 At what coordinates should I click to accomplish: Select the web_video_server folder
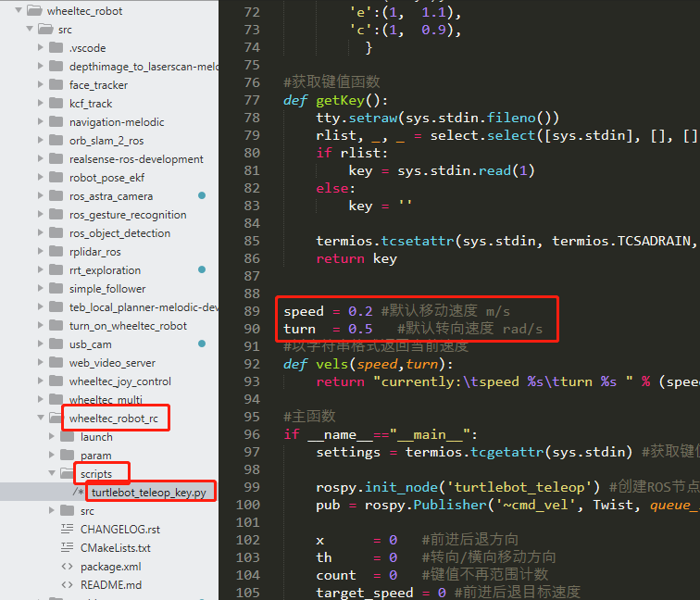click(x=112, y=363)
